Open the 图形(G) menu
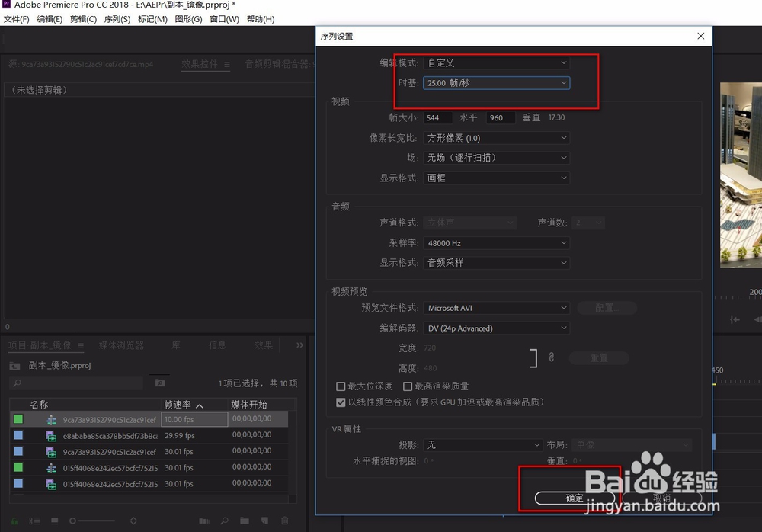The image size is (762, 532). (x=188, y=20)
